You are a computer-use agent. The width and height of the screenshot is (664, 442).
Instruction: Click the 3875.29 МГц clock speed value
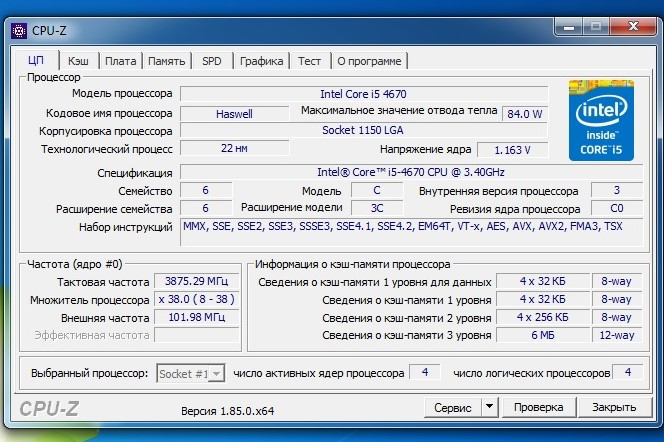point(196,281)
